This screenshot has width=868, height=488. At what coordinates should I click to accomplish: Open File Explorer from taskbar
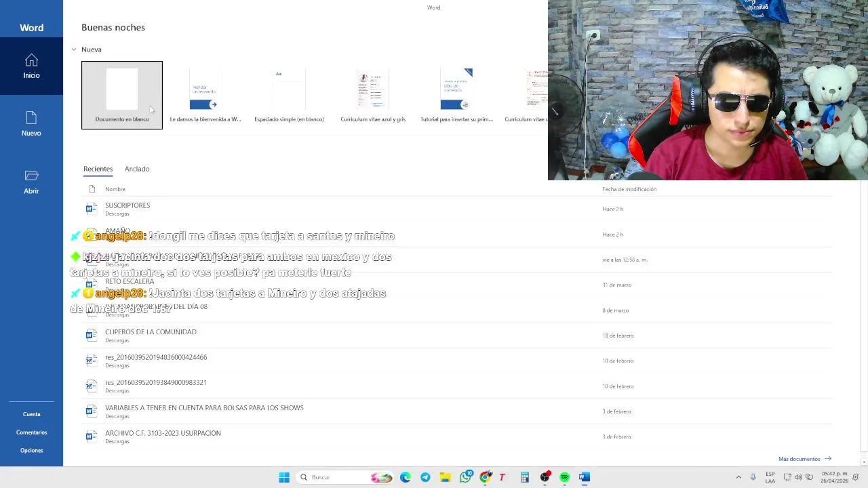[x=445, y=477]
